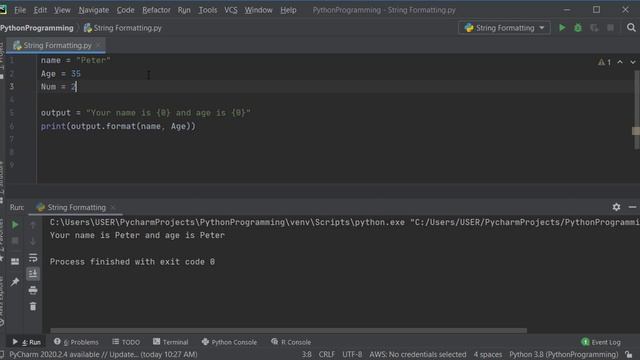
Task: Click the line containing name = "Peter"
Action: click(76, 60)
